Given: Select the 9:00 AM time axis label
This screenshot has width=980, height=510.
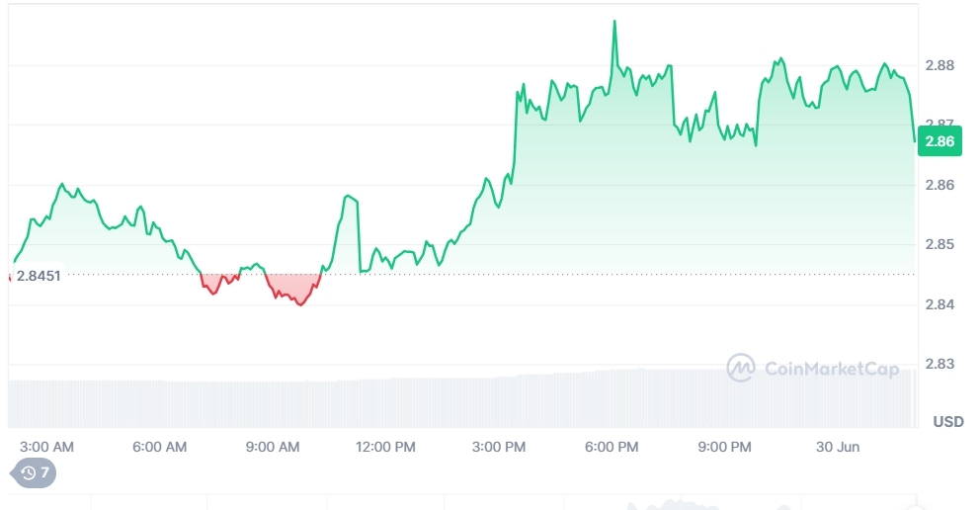Looking at the screenshot, I should coord(273,447).
